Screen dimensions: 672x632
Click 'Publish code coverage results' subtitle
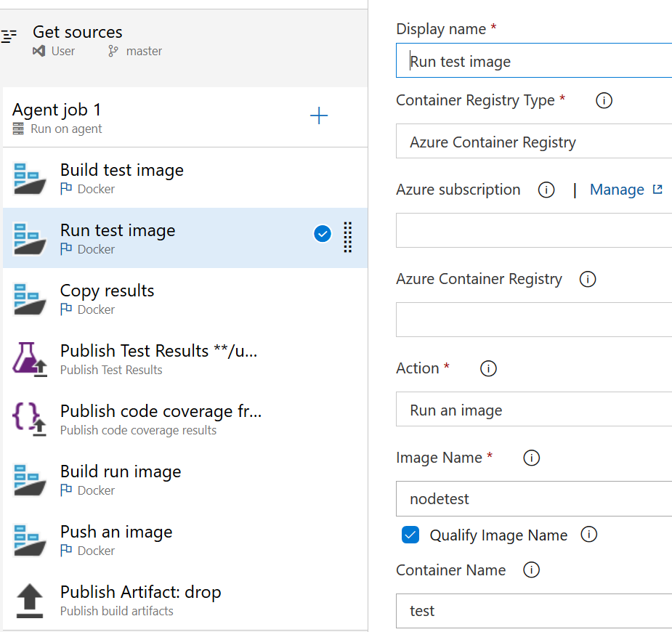[138, 430]
